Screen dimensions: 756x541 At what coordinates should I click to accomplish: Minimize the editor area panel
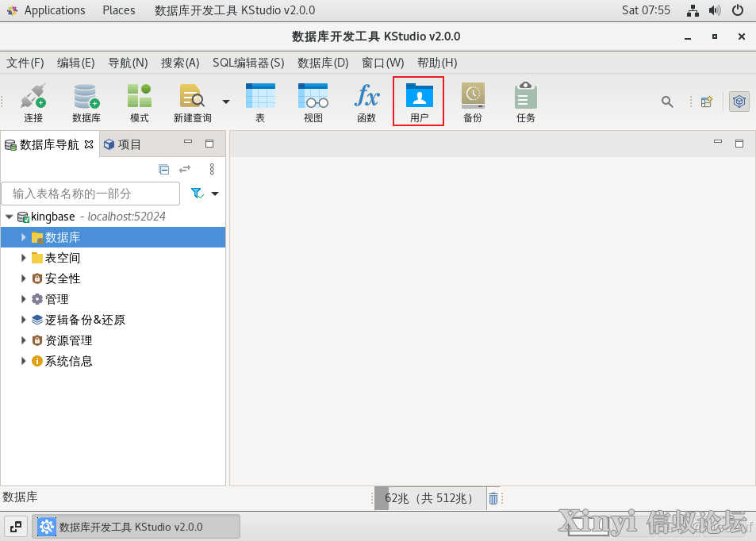pyautogui.click(x=718, y=142)
